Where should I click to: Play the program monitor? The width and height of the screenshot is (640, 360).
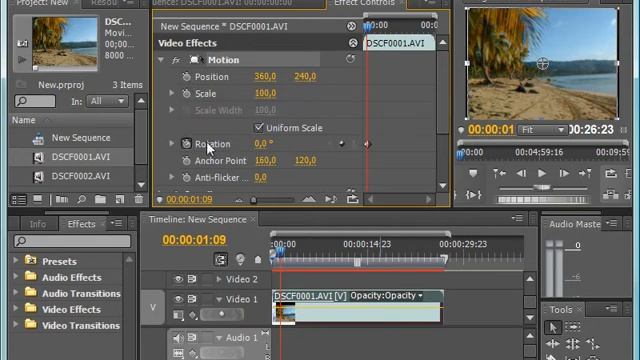[542, 173]
